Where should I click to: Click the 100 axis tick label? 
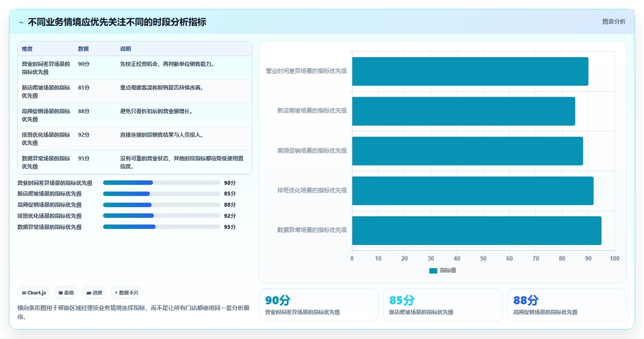[x=615, y=258]
